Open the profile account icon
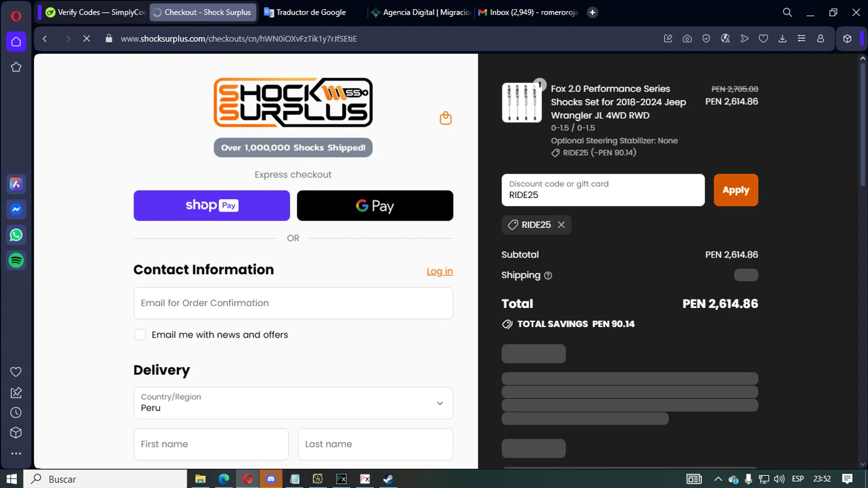868x488 pixels. click(821, 39)
